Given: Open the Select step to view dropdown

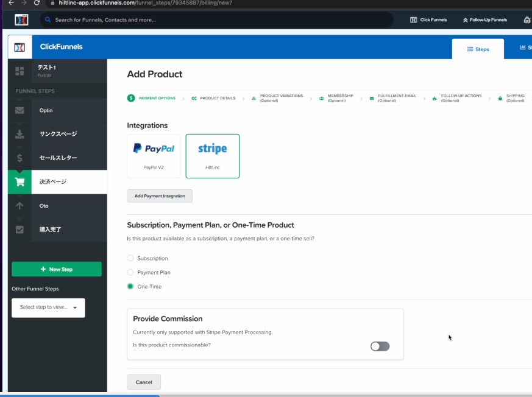Looking at the screenshot, I should 48,307.
